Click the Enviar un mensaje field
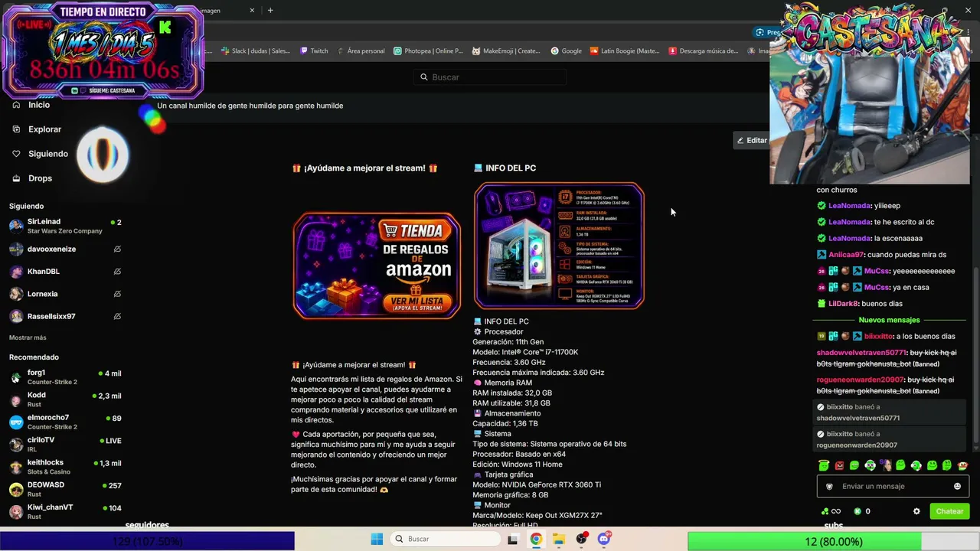980x551 pixels. (893, 487)
